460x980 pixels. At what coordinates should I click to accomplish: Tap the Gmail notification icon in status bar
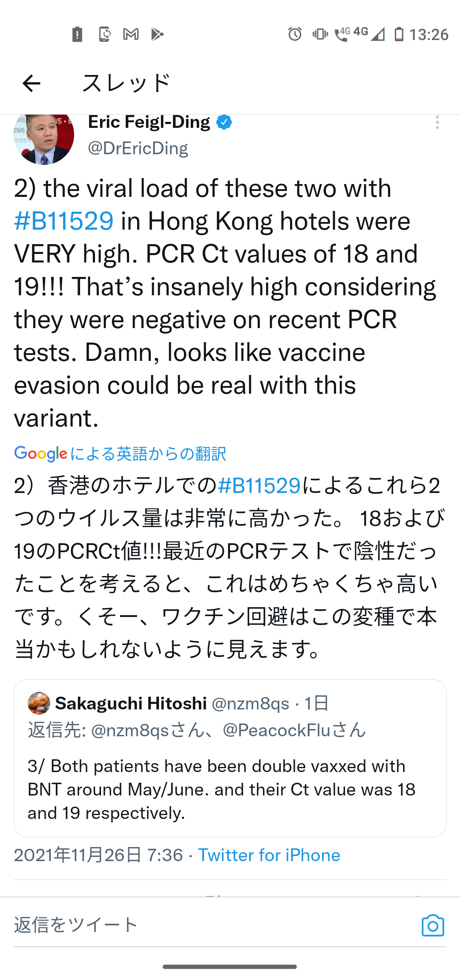coord(131,34)
